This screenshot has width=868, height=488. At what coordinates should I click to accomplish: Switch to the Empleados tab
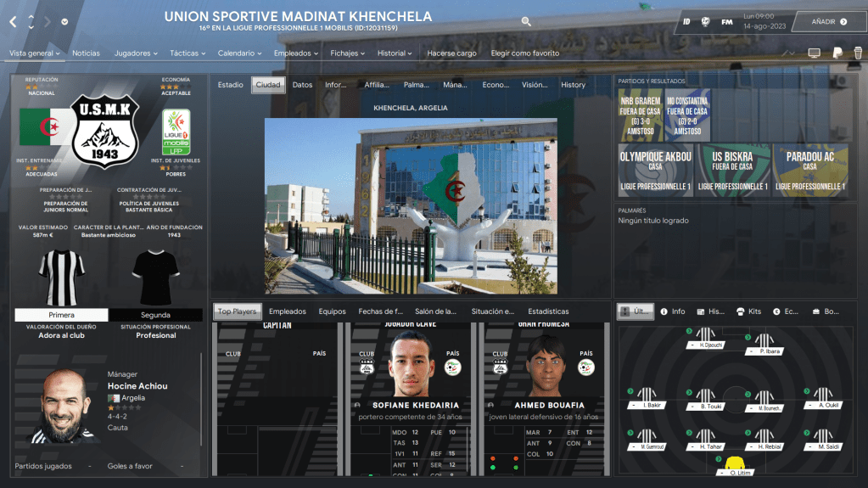287,311
